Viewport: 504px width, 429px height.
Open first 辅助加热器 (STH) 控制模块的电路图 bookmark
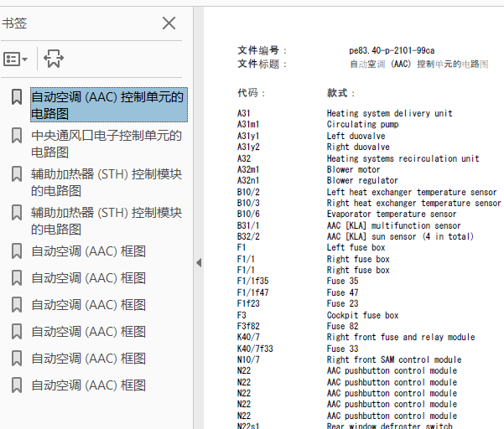[x=107, y=182]
